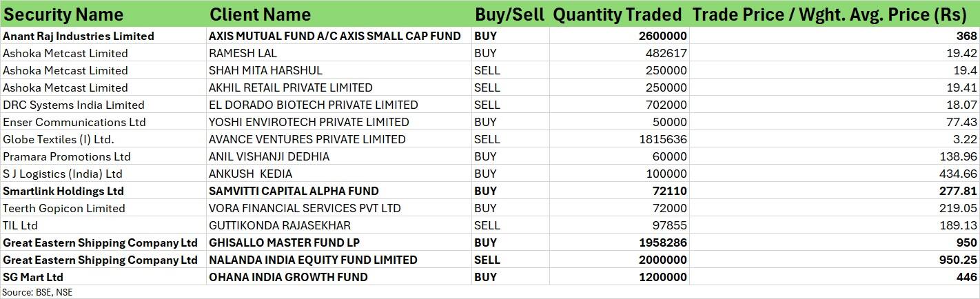Select the Teerth Gopicon Limited cell
The image size is (980, 299).
[x=64, y=208]
